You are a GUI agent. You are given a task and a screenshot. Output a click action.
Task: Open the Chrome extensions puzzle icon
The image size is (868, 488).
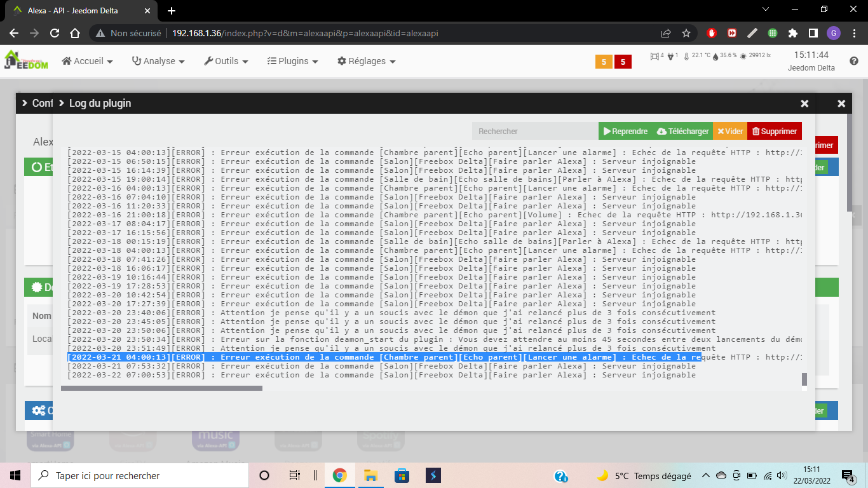click(x=793, y=33)
